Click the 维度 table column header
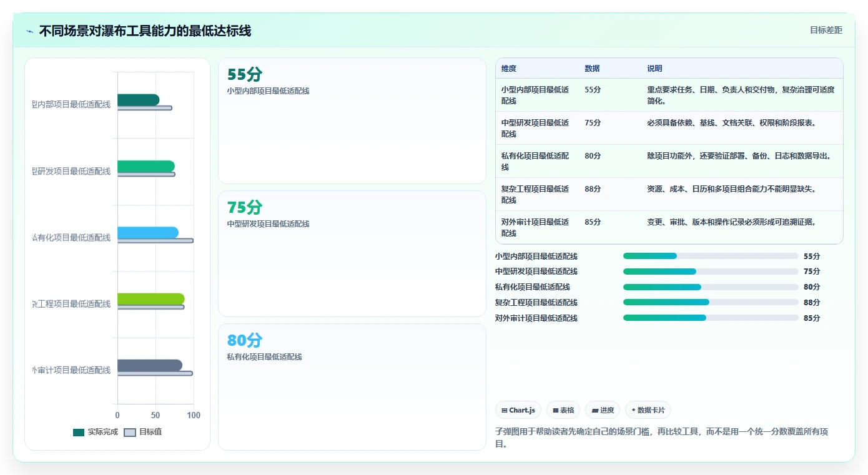Viewport: 868px width, 475px height. (x=509, y=69)
